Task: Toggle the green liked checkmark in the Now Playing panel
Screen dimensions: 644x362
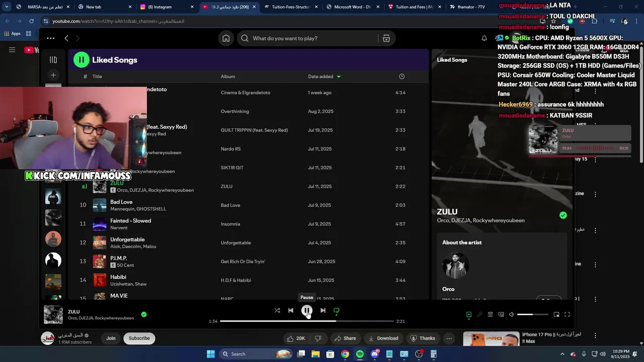Action: click(563, 215)
